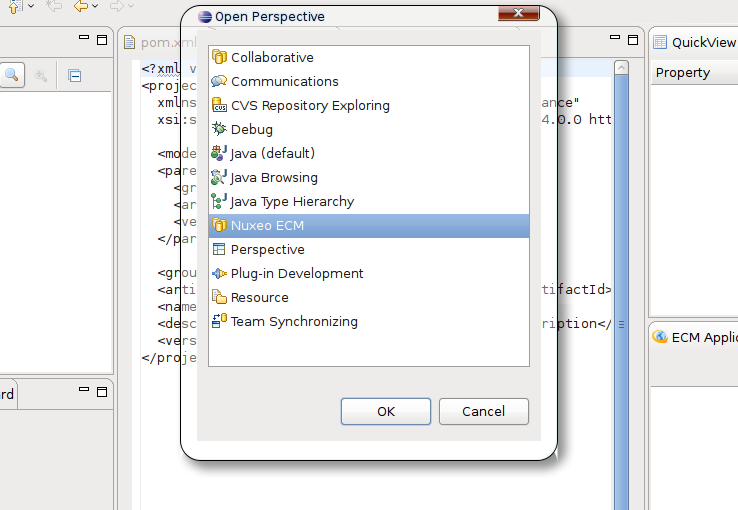738x510 pixels.
Task: Click the Plug-in Development plug icon
Action: point(219,273)
